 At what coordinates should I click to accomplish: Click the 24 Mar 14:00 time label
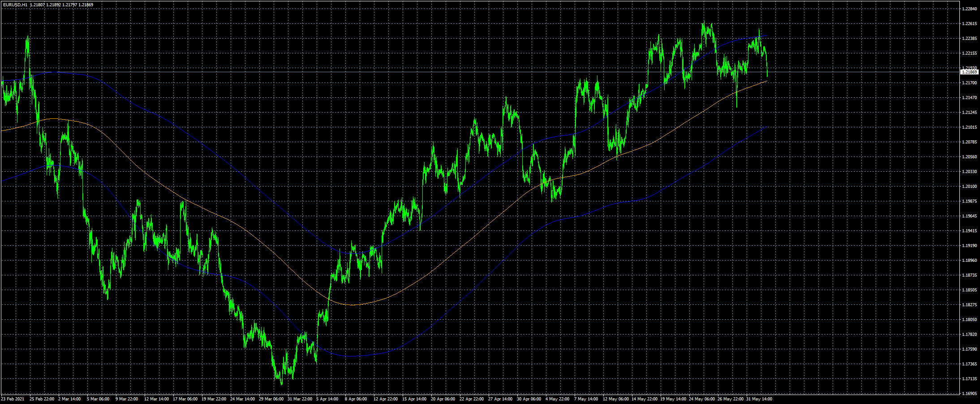[242, 399]
